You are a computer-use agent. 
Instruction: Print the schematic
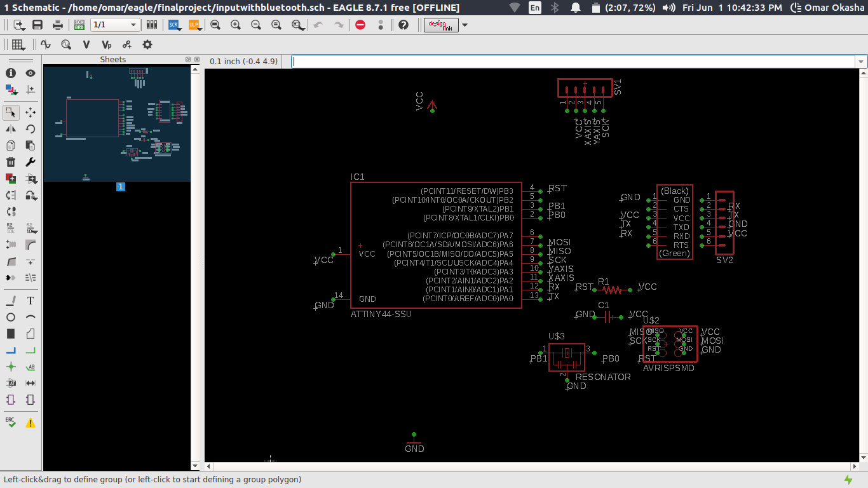[58, 25]
